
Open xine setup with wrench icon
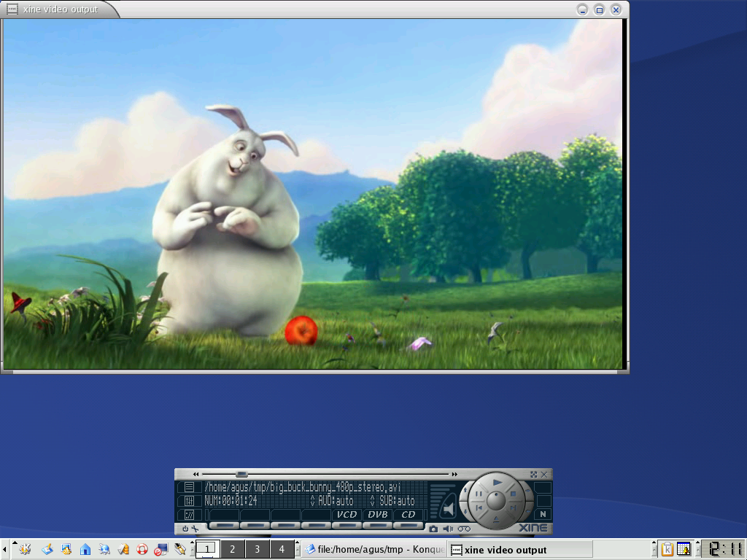point(196,529)
